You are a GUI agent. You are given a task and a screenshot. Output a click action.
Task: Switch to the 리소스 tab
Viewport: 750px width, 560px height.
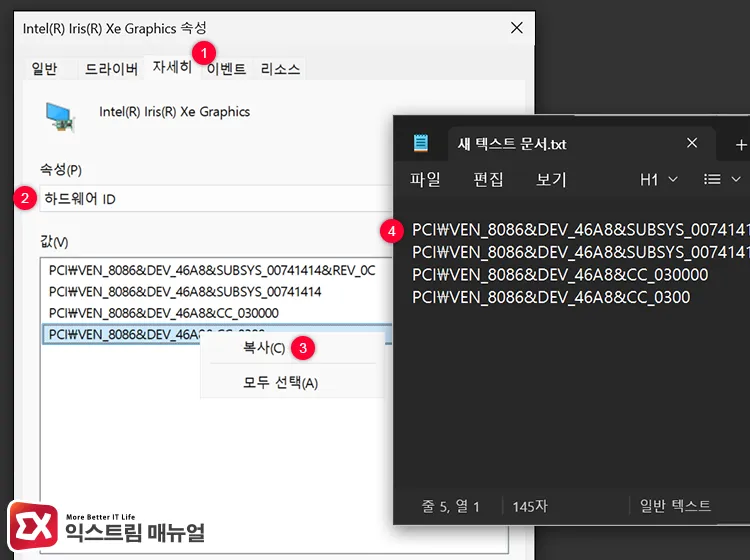[x=280, y=69]
